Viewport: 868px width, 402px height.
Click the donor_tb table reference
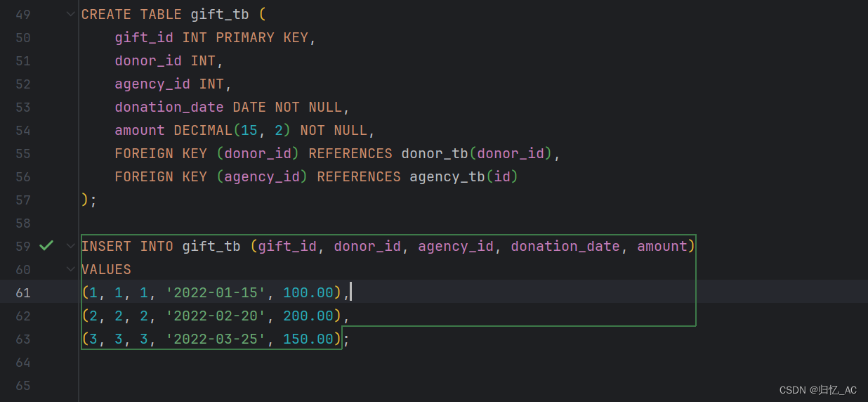(435, 153)
